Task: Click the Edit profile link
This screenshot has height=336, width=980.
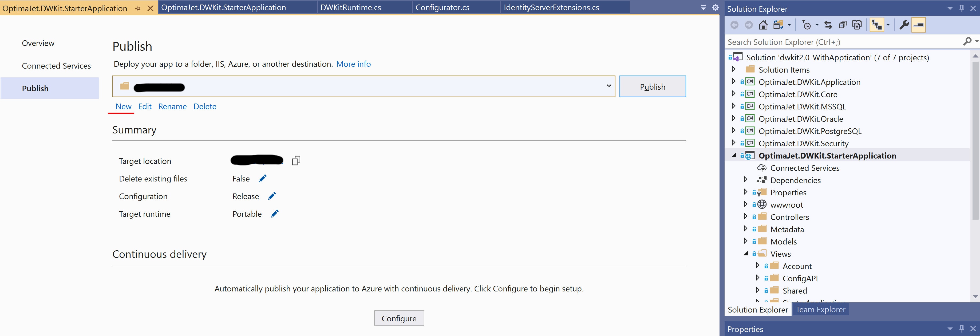Action: coord(145,106)
